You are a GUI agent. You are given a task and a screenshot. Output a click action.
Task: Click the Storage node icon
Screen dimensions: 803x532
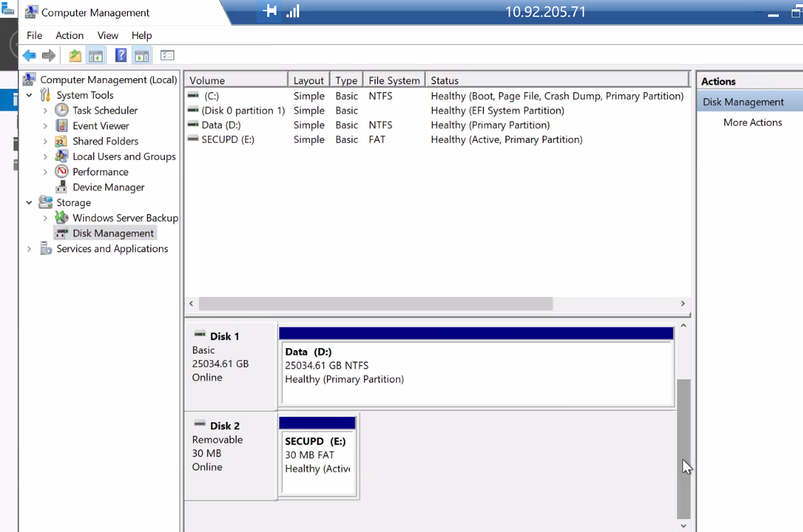tap(45, 202)
